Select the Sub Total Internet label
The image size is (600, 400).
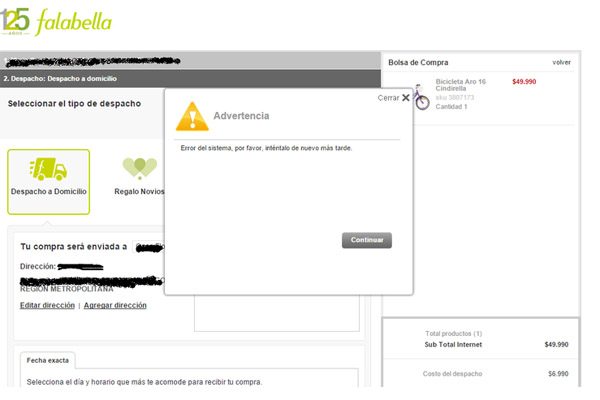coord(453,344)
